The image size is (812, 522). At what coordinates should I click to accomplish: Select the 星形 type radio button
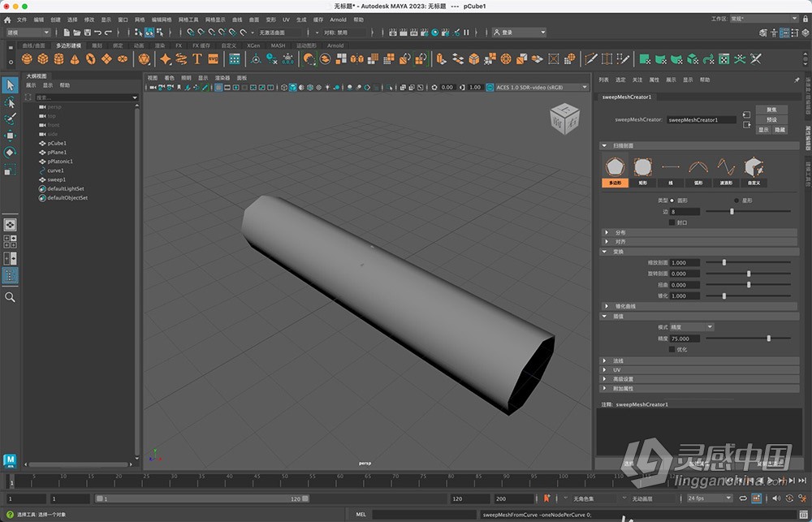point(736,200)
